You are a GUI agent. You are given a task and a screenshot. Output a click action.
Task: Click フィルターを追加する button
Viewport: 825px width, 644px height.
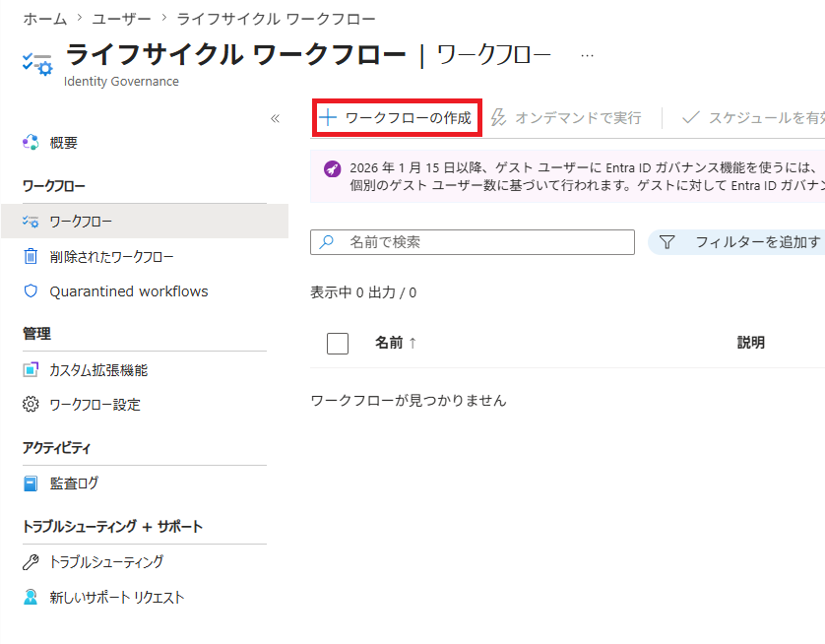click(736, 242)
